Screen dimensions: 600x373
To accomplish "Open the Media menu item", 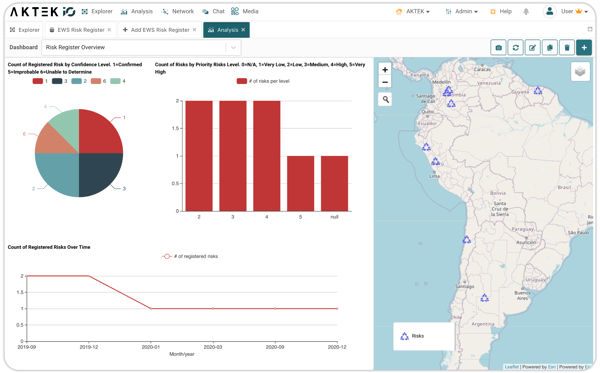I will [x=245, y=11].
